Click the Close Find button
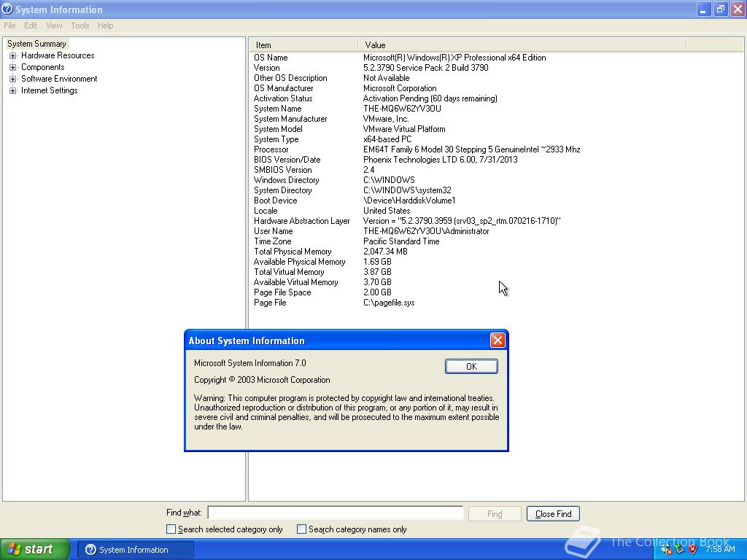Image resolution: width=747 pixels, height=560 pixels. click(553, 514)
